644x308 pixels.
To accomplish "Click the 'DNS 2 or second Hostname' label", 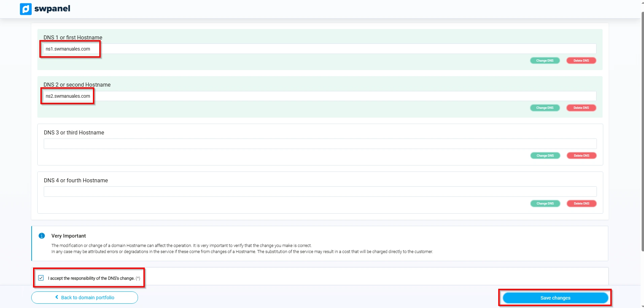I will [77, 85].
